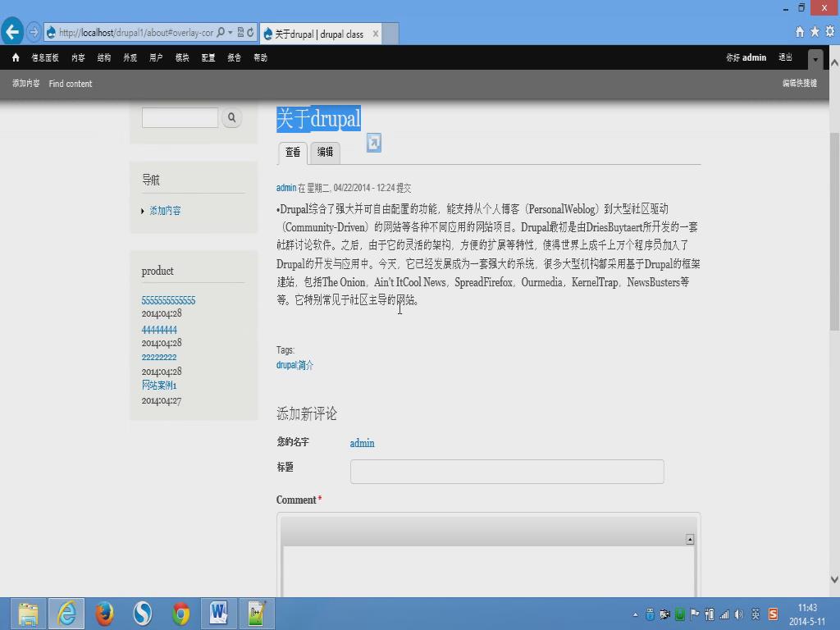Open File Explorer from taskbar

pyautogui.click(x=28, y=614)
